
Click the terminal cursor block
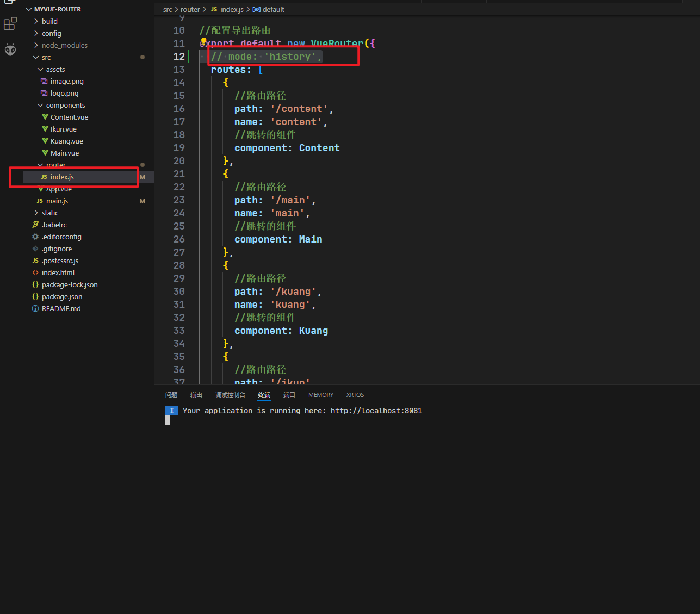[x=168, y=420]
